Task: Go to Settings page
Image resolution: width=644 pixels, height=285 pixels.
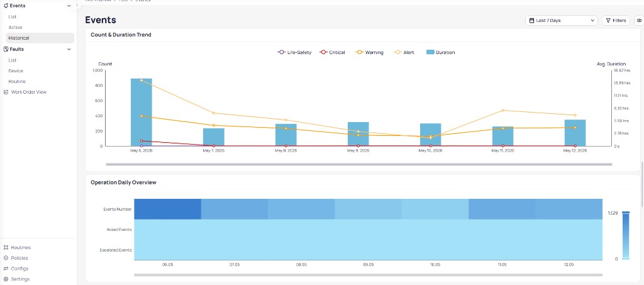Action: pyautogui.click(x=21, y=279)
